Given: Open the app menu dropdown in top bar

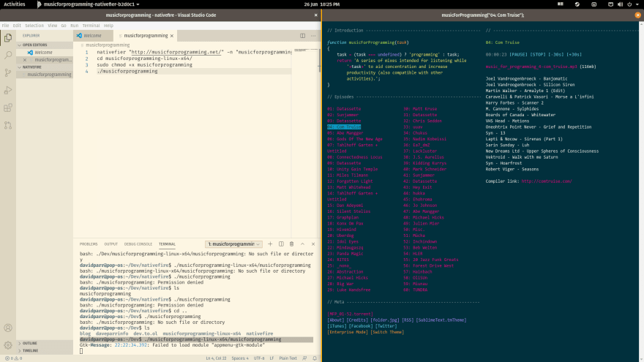Looking at the screenshot, I should [x=89, y=4].
